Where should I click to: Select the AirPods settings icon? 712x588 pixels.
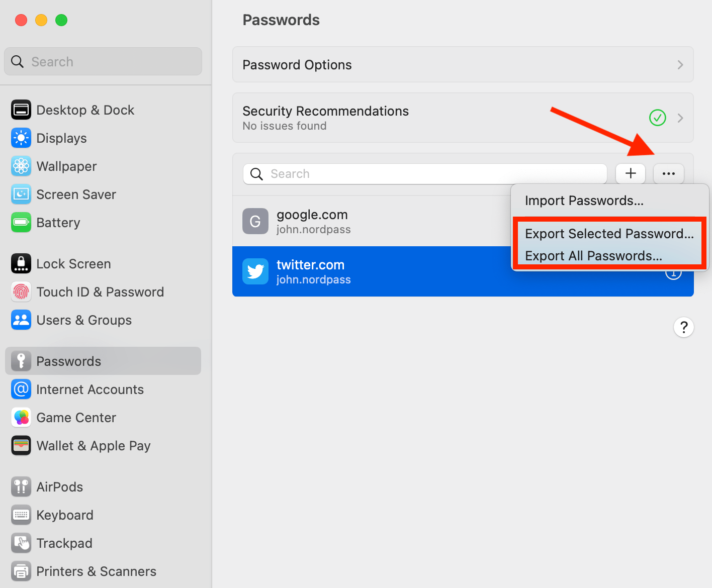21,486
